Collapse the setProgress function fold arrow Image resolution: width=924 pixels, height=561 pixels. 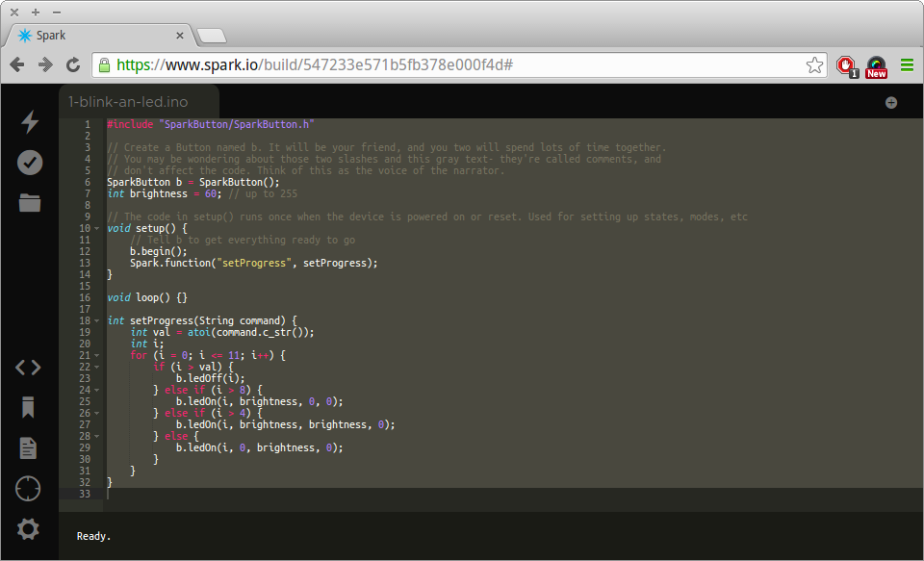[96, 320]
